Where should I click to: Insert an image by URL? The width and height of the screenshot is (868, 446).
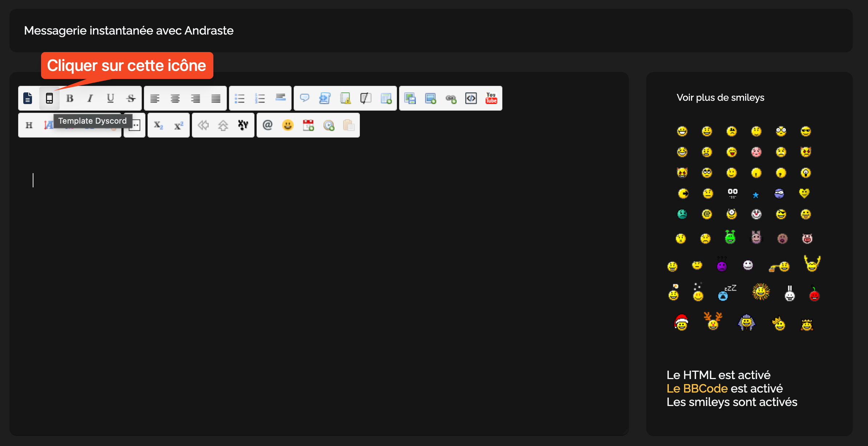[430, 98]
